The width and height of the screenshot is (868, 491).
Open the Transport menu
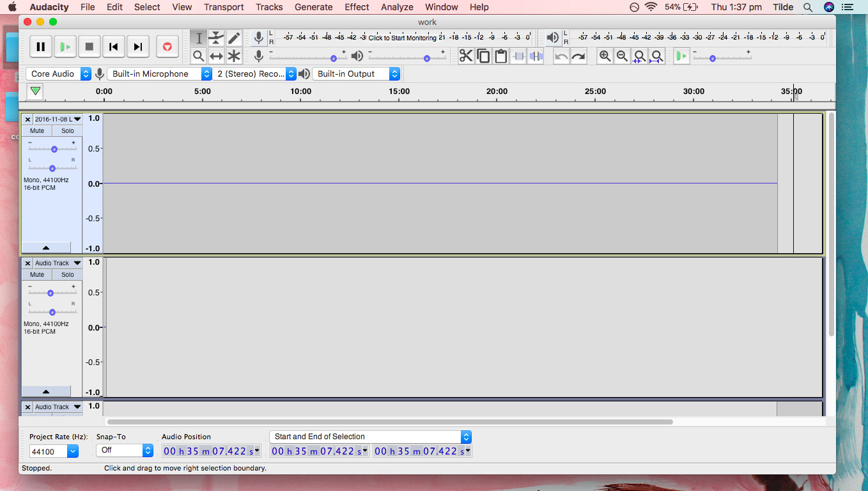coord(224,7)
